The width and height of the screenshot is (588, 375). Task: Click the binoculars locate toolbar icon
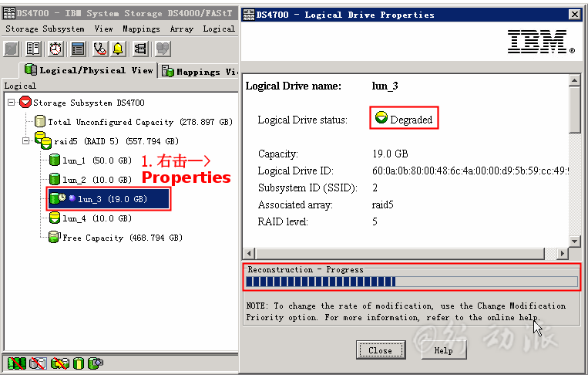[x=140, y=49]
